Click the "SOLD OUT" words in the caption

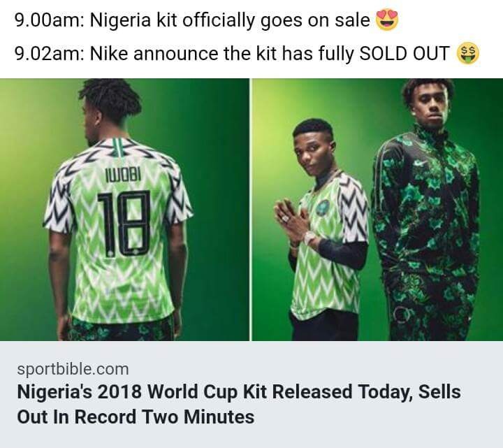404,54
